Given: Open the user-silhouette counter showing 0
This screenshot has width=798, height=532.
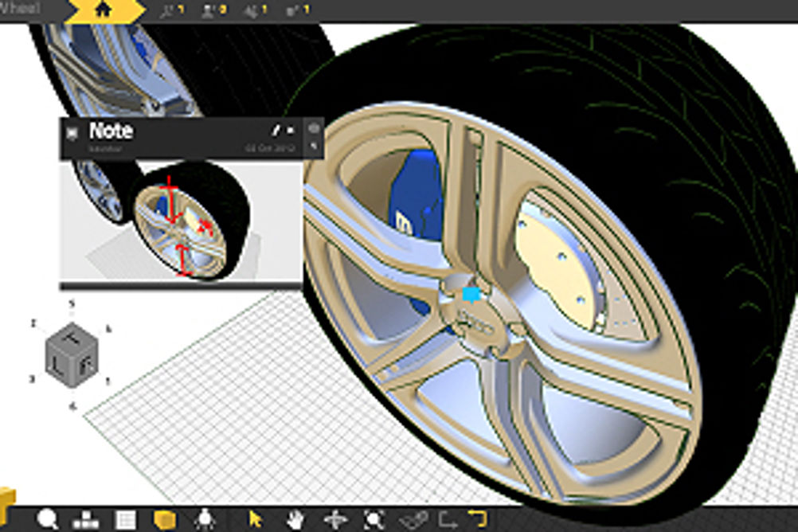Looking at the screenshot, I should [x=213, y=10].
